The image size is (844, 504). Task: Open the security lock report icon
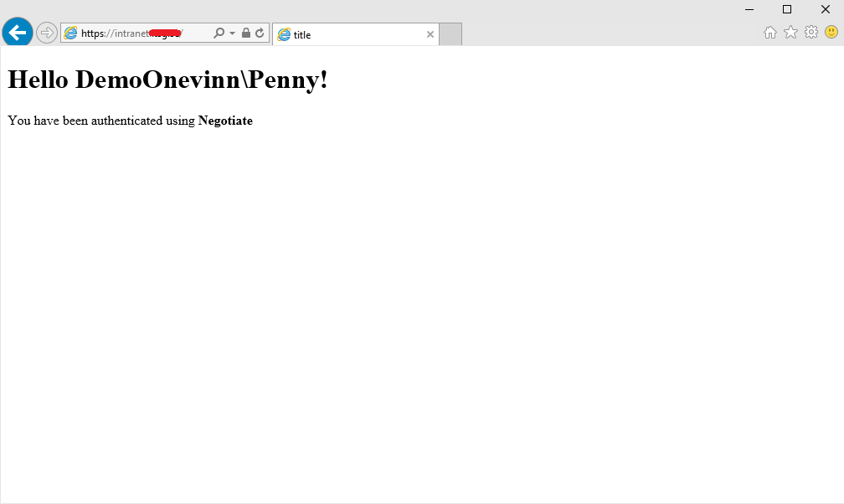pos(246,33)
